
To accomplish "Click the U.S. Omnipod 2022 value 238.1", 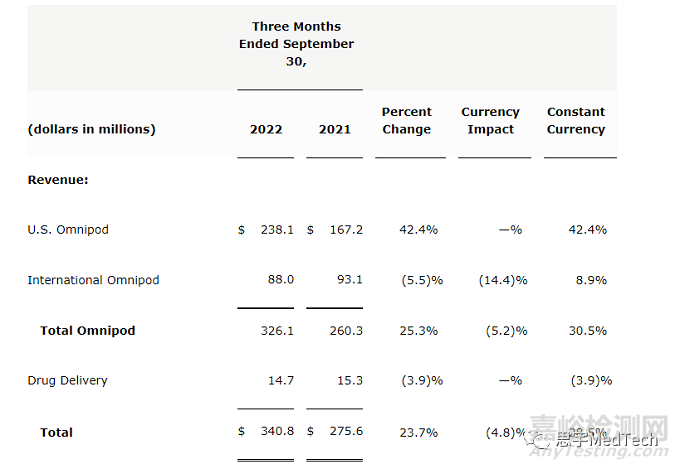I will pyautogui.click(x=276, y=230).
